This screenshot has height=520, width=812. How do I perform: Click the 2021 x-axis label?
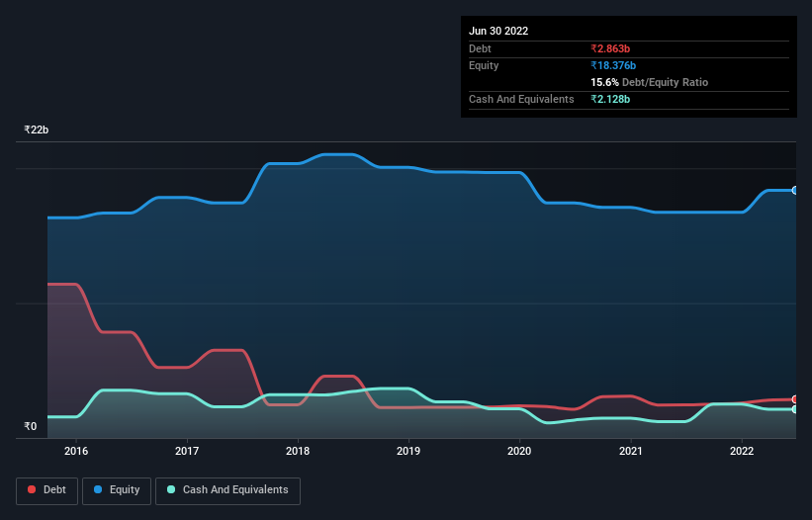[631, 451]
